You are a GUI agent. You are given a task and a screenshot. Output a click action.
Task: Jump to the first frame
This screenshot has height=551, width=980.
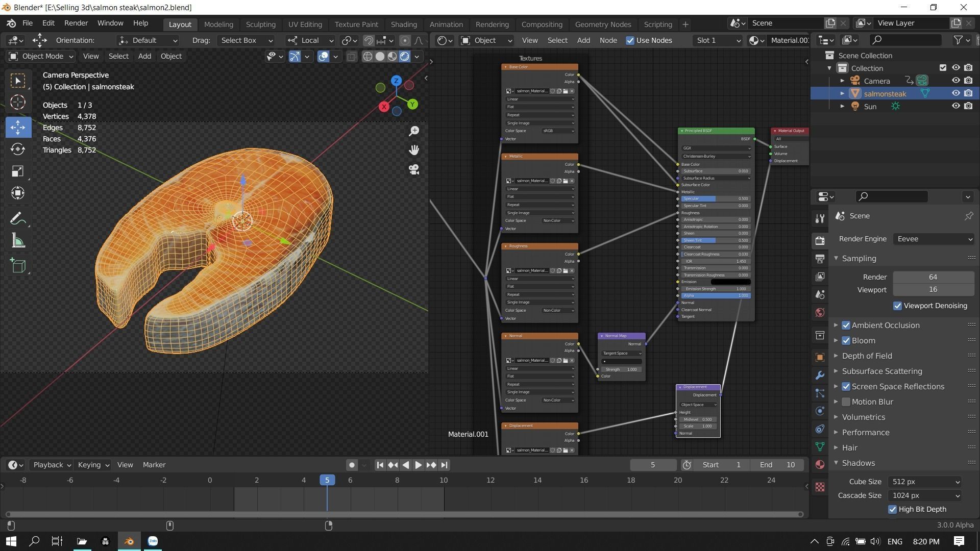pyautogui.click(x=380, y=465)
